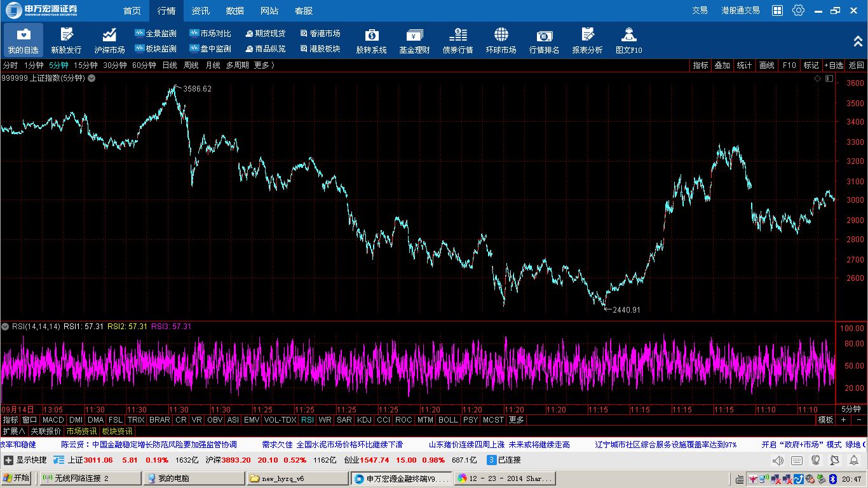Click 交易 trade link
Screen dimensions: 868x488
point(700,10)
